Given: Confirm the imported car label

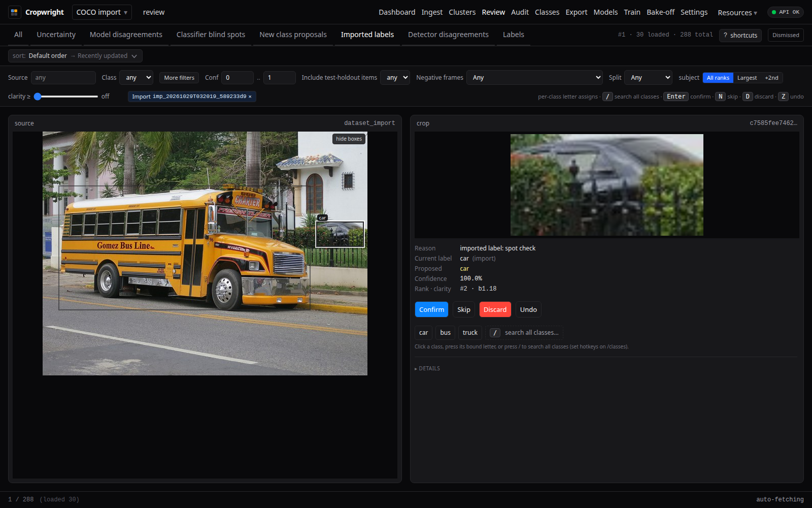Looking at the screenshot, I should pyautogui.click(x=431, y=309).
